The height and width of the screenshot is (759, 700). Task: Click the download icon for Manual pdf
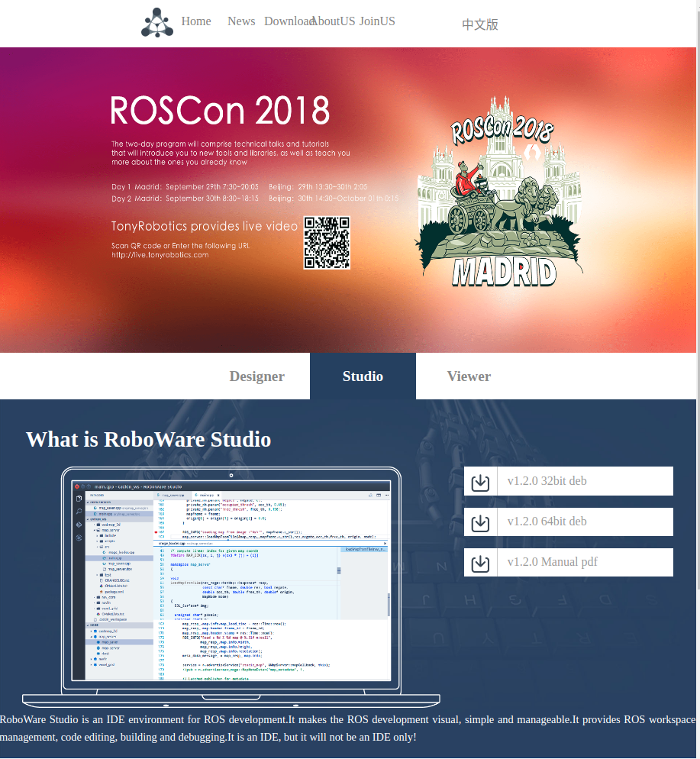(480, 563)
